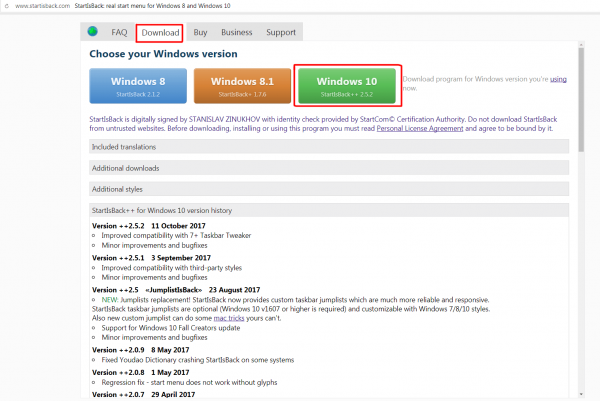This screenshot has width=600, height=401.
Task: Select the green Windows 10 button
Action: 347,86
